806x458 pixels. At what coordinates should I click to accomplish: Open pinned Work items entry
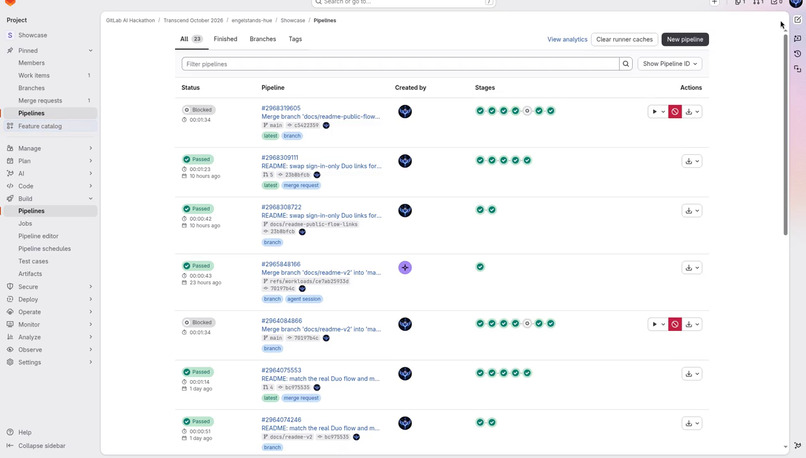click(x=50, y=76)
